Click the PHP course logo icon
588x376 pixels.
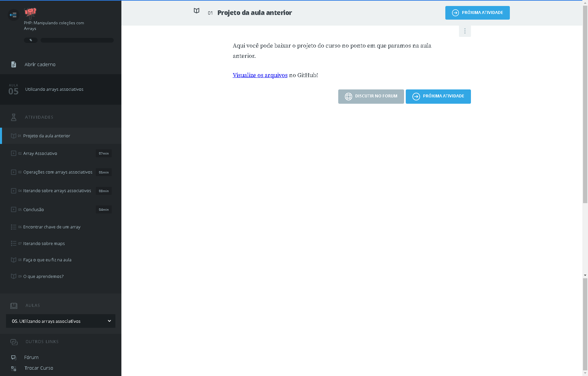pos(30,13)
